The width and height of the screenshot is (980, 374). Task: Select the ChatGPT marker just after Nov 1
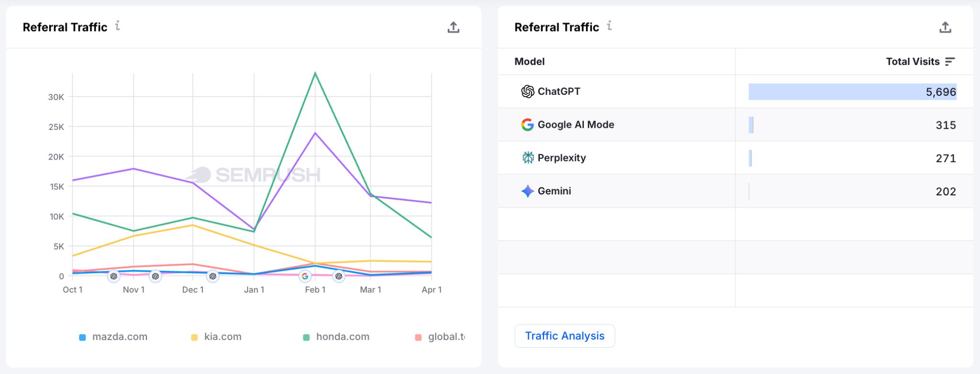(x=155, y=276)
